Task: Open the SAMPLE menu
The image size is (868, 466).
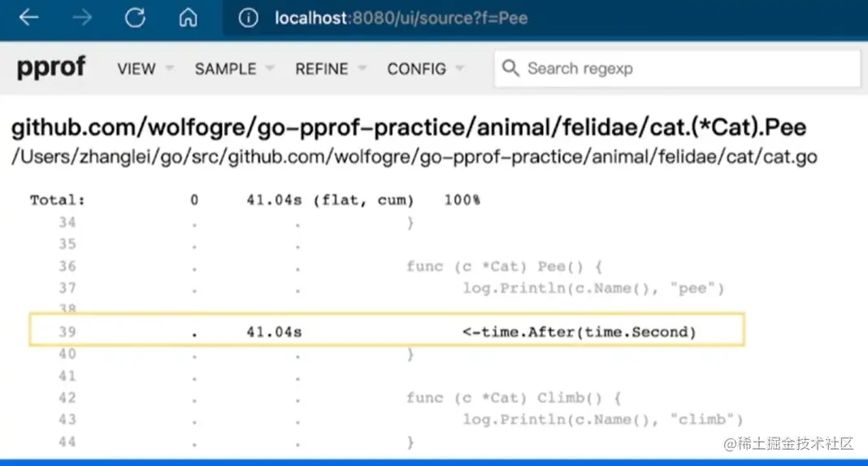Action: pyautogui.click(x=225, y=68)
